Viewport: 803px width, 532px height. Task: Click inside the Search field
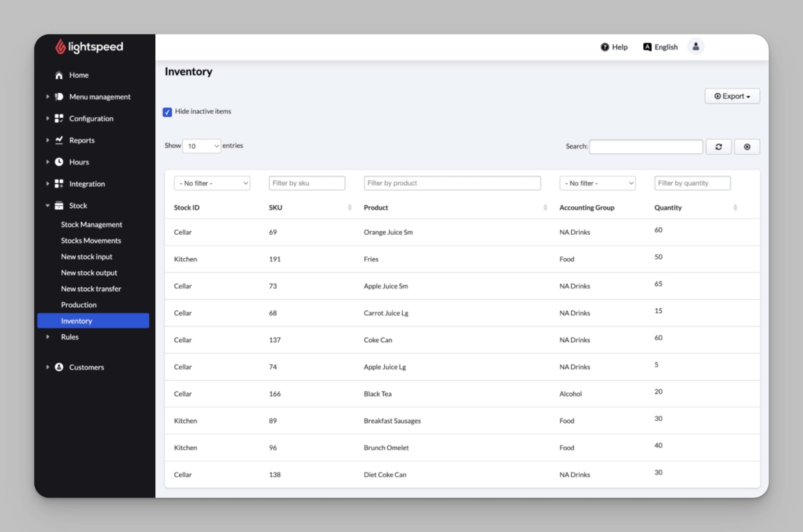(646, 147)
